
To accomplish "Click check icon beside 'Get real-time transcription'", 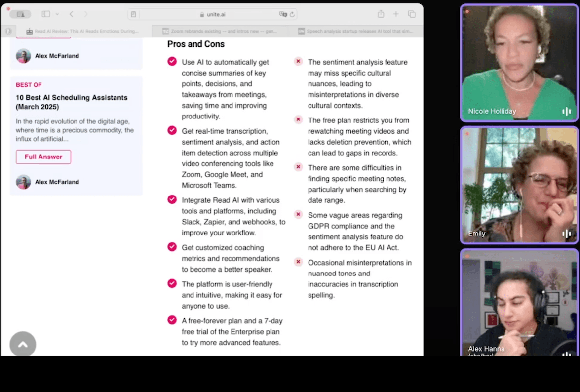I will (172, 130).
